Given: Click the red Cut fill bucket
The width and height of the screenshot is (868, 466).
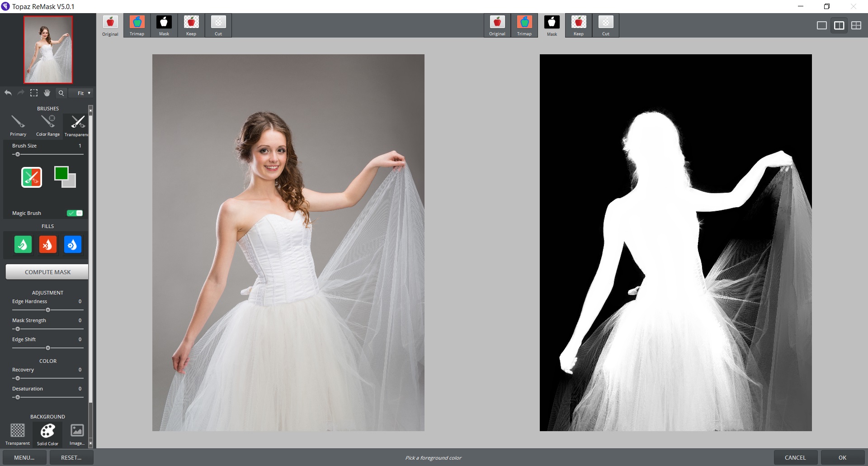Looking at the screenshot, I should (x=47, y=245).
